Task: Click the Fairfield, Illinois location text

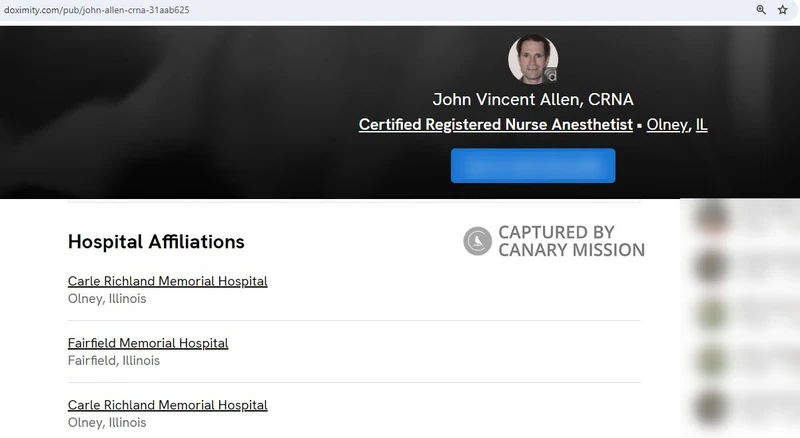Action: point(114,360)
